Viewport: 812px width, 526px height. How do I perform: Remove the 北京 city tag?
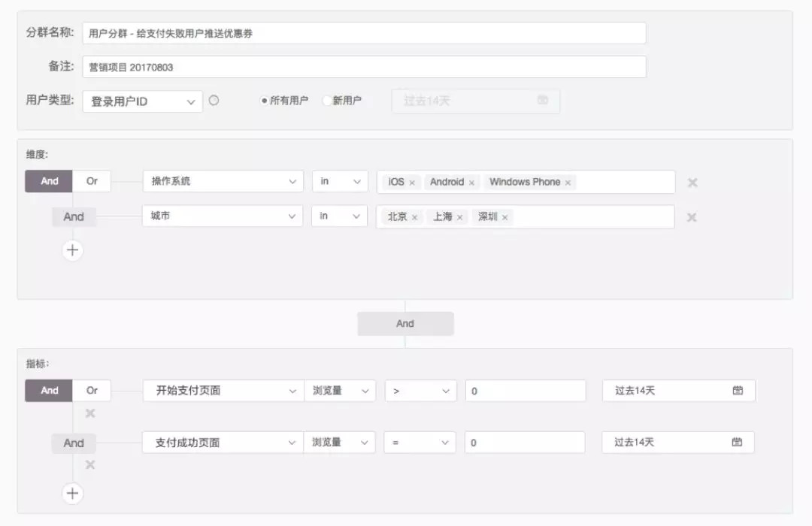[x=415, y=217]
